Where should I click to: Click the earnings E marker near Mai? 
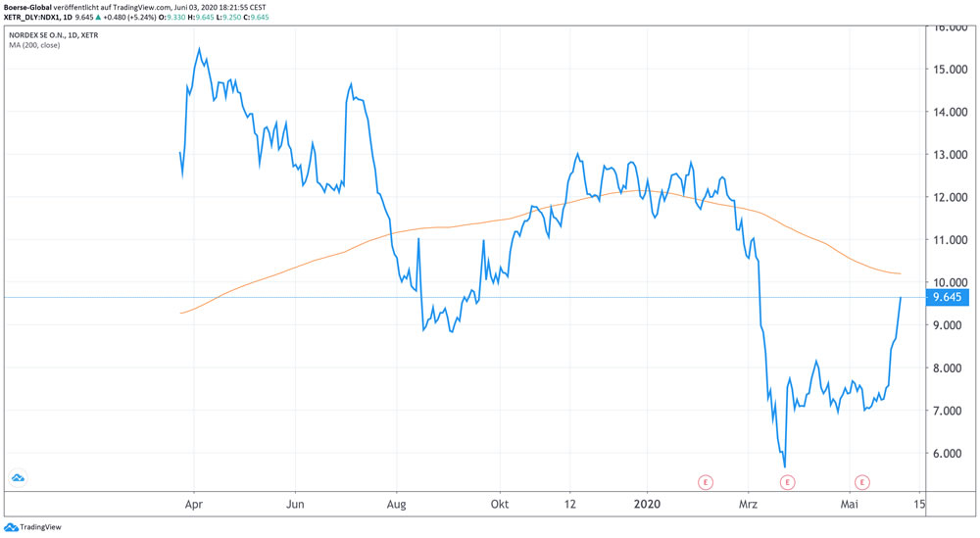862,481
